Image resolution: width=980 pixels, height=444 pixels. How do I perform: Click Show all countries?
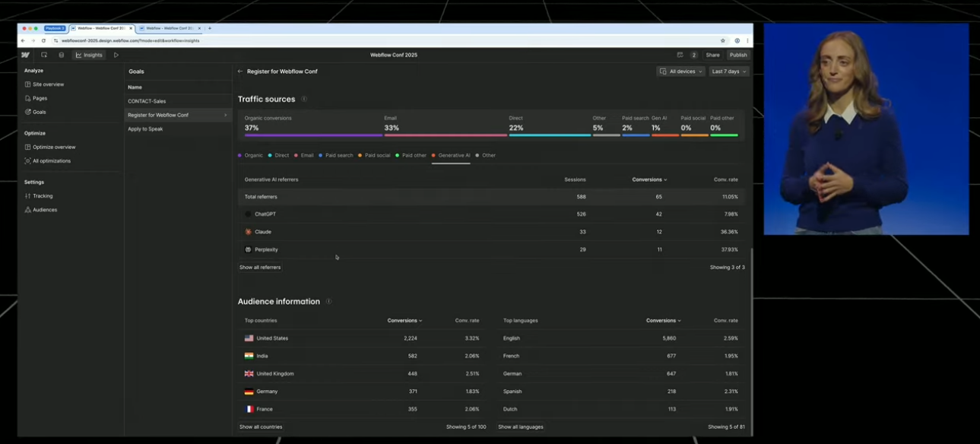[x=261, y=427]
